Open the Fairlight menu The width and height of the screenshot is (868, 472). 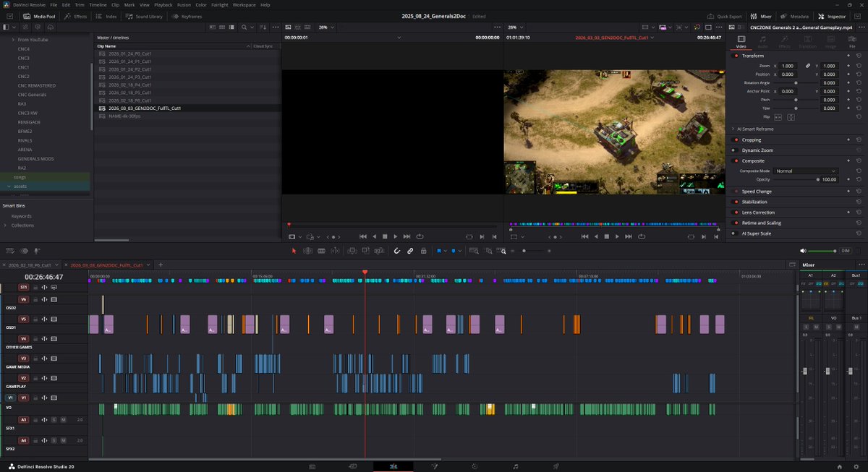pyautogui.click(x=219, y=5)
